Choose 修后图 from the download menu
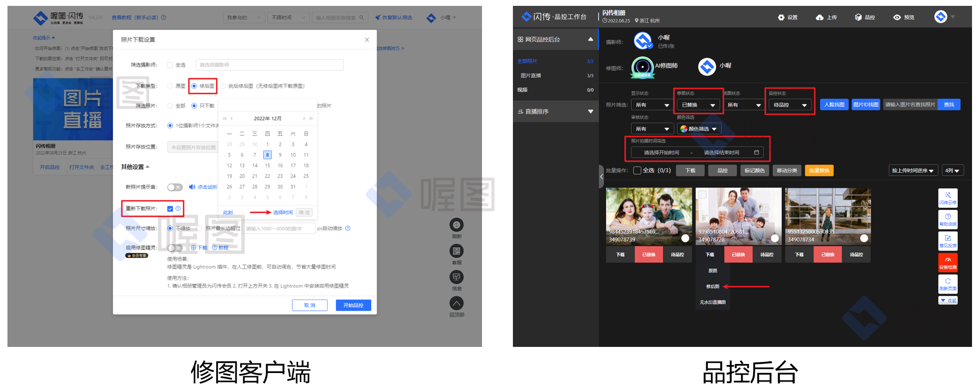The width and height of the screenshot is (980, 389). [713, 287]
